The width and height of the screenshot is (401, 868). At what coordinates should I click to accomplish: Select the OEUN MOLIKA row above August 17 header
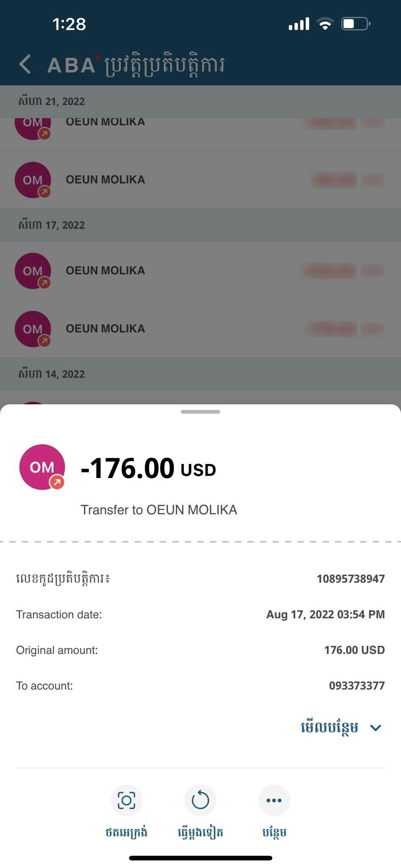pos(200,180)
